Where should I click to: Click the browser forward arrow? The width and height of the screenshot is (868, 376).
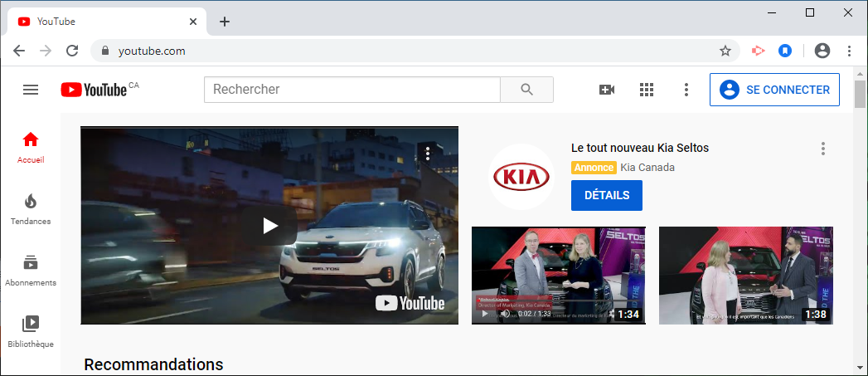pos(46,51)
